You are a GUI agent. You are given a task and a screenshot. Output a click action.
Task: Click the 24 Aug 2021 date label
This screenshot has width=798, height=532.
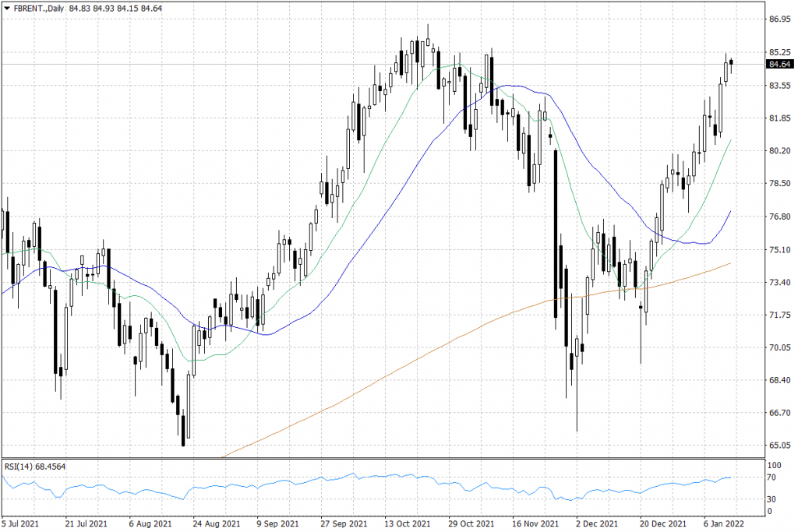[x=214, y=525]
